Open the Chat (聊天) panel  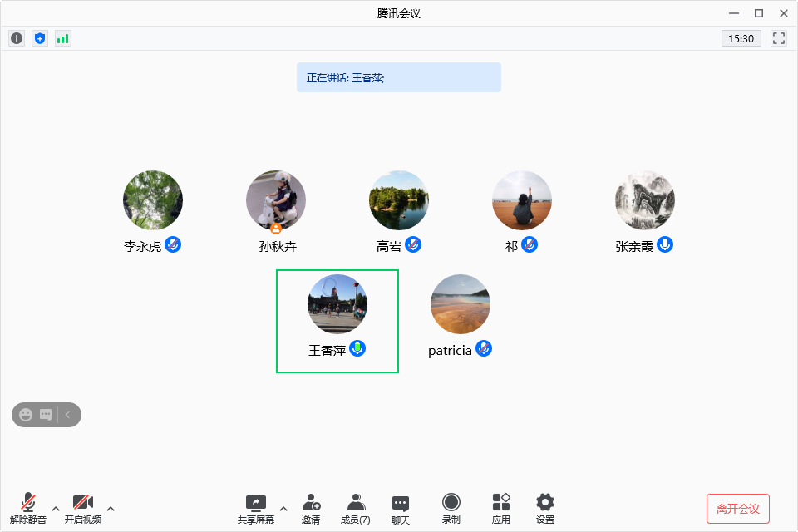(401, 507)
